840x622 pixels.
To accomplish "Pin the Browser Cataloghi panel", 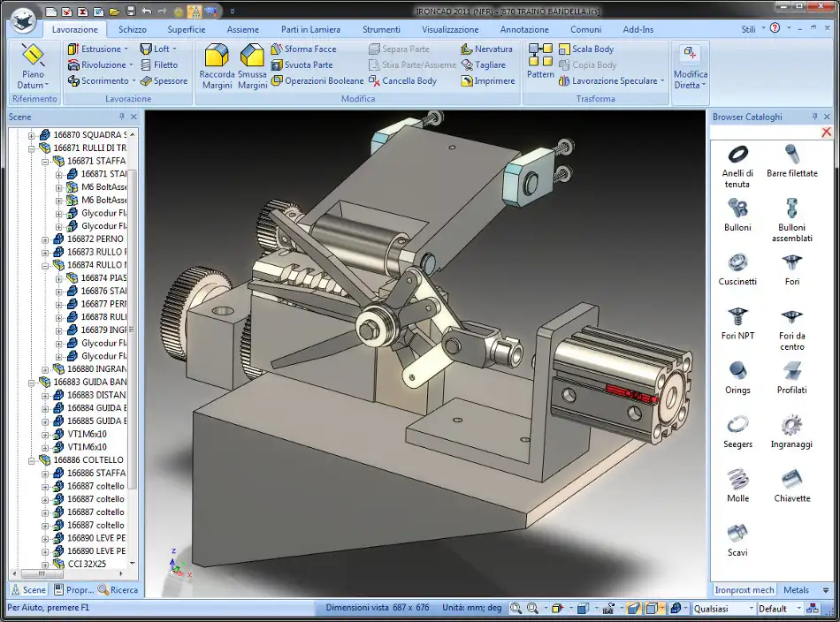I will 814,117.
